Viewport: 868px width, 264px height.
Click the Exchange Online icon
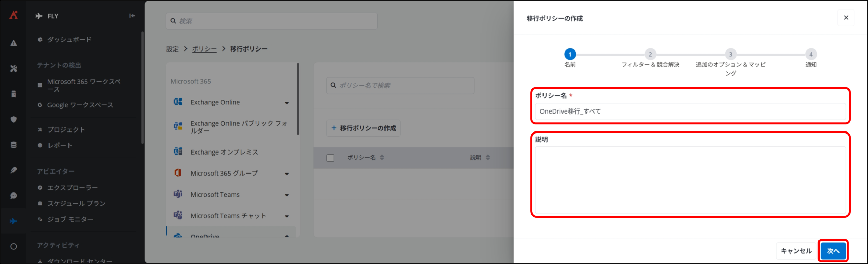click(x=178, y=102)
